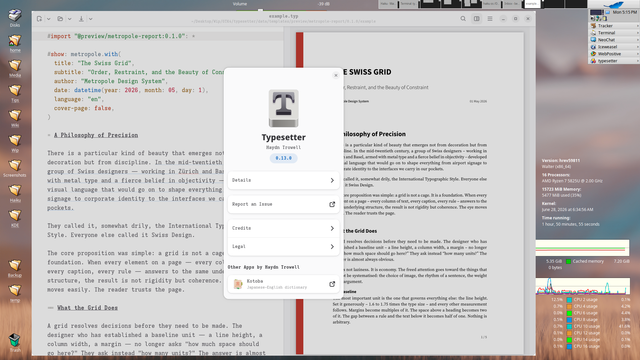Viewport: 640px width, 360px height.
Task: Open the Details row
Action: (x=284, y=180)
